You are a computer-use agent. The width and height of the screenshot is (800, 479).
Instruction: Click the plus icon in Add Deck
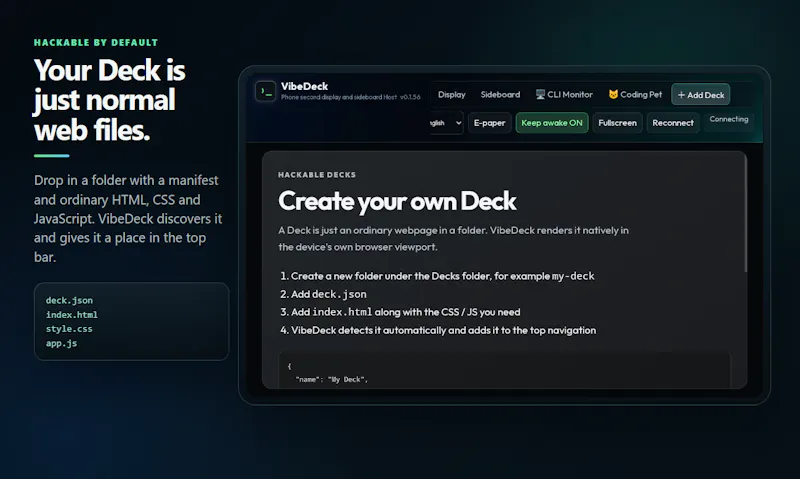(x=681, y=95)
